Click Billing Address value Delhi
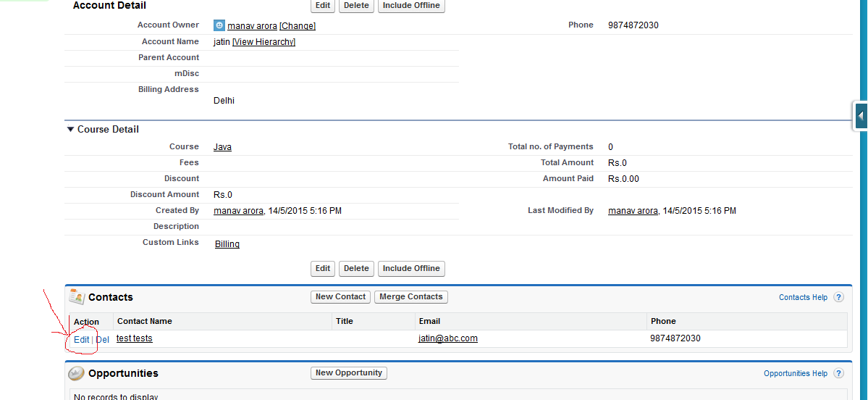Screen dimensions: 868x400 (224, 101)
